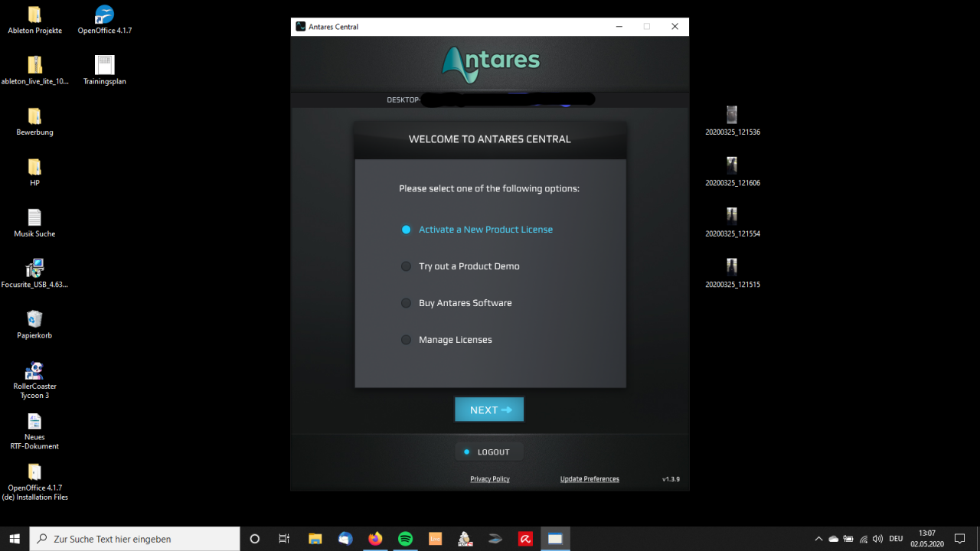Close the Antares Central window
This screenshot has width=980, height=551.
click(675, 27)
